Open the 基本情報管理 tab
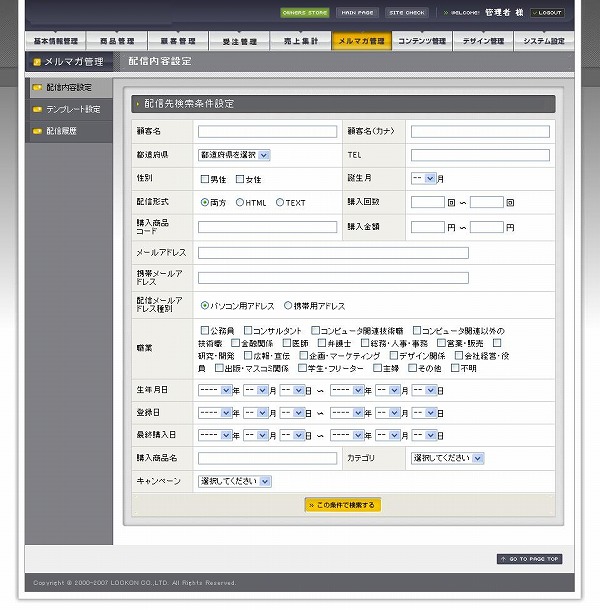 tap(56, 41)
